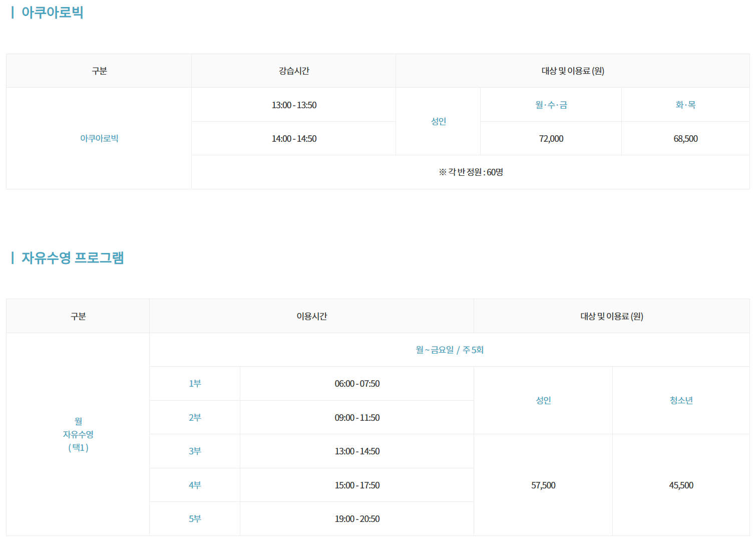
Task: Select the 68,500 fee value
Action: pos(685,139)
